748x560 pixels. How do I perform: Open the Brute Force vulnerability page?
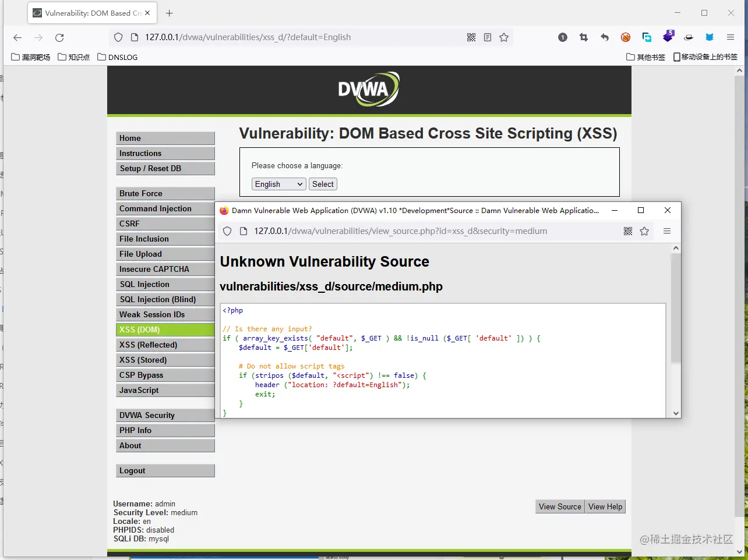click(x=165, y=193)
